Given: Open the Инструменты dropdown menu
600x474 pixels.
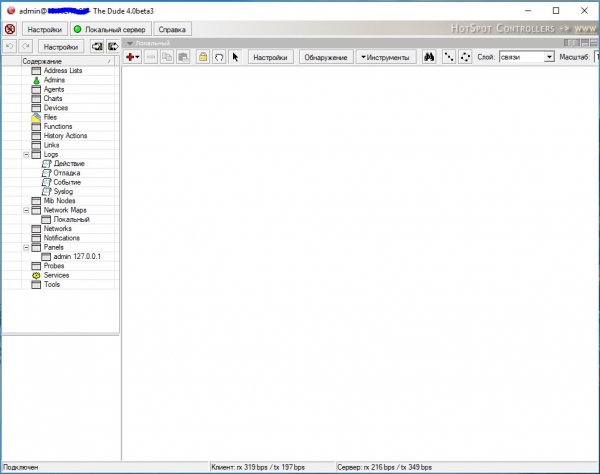Looking at the screenshot, I should pyautogui.click(x=386, y=58).
